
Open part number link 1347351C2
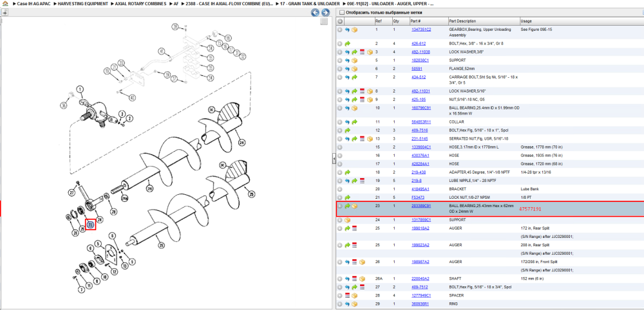click(421, 30)
